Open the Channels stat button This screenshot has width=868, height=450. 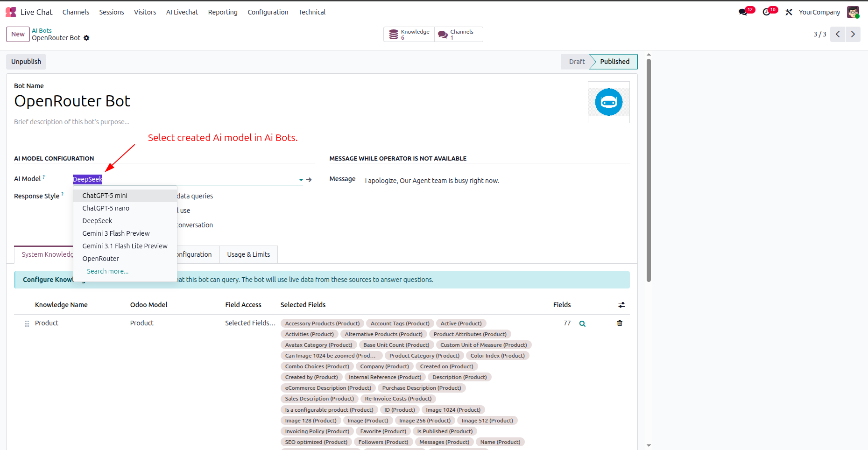(x=459, y=34)
